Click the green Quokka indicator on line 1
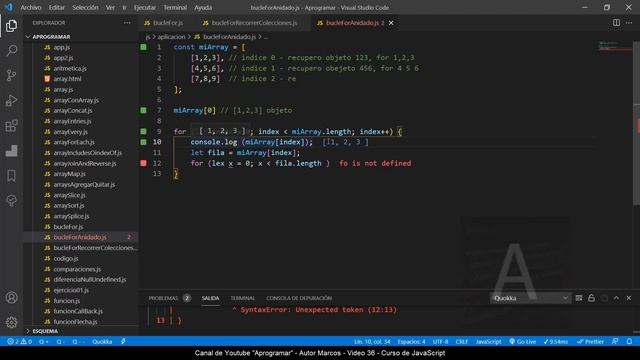 pyautogui.click(x=144, y=47)
